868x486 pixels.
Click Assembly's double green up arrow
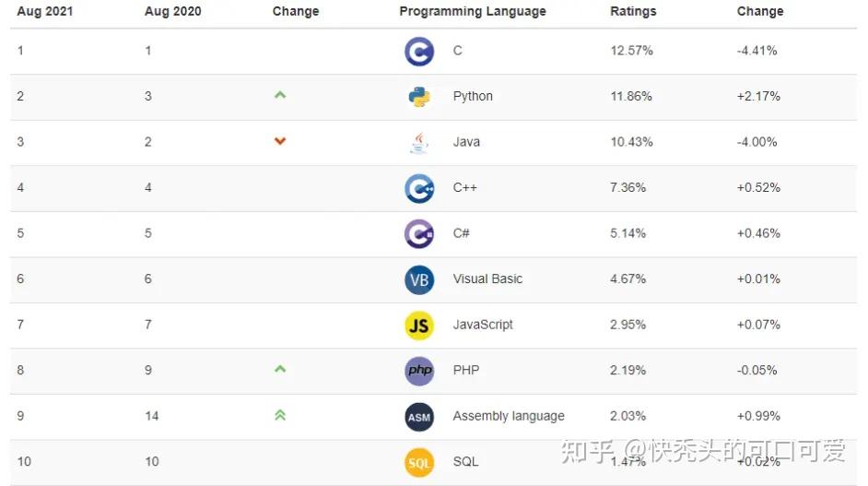click(x=280, y=415)
